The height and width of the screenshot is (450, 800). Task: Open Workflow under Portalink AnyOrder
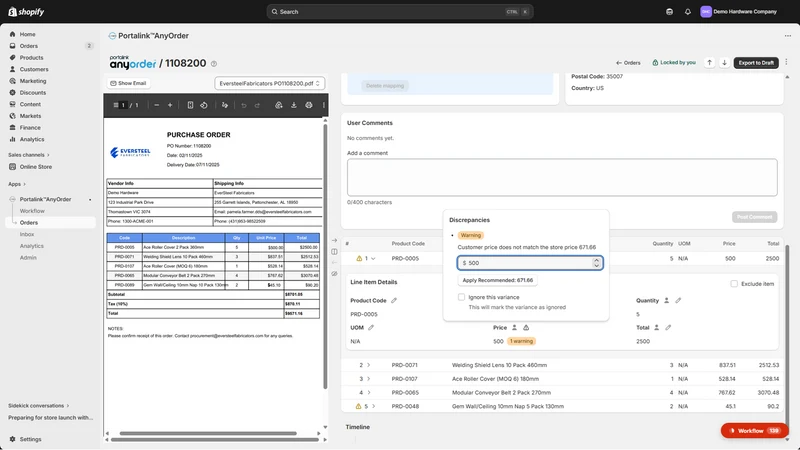click(x=32, y=211)
